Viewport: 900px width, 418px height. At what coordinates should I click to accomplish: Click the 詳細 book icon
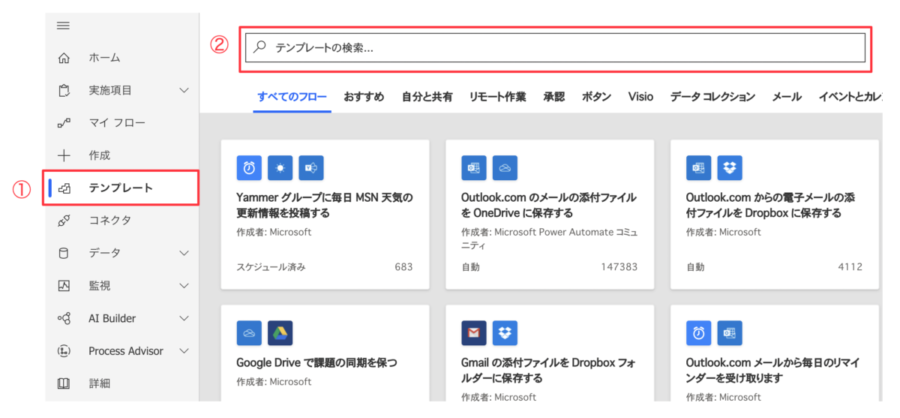64,383
